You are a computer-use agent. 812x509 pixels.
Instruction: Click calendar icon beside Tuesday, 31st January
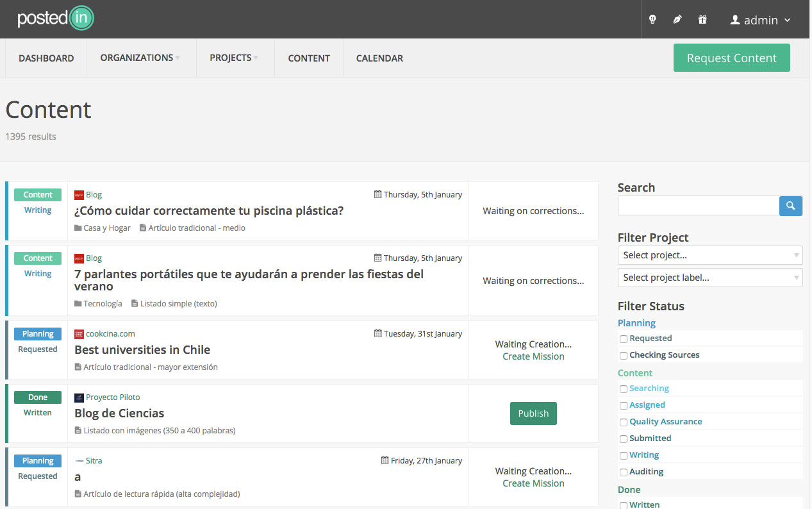click(378, 334)
